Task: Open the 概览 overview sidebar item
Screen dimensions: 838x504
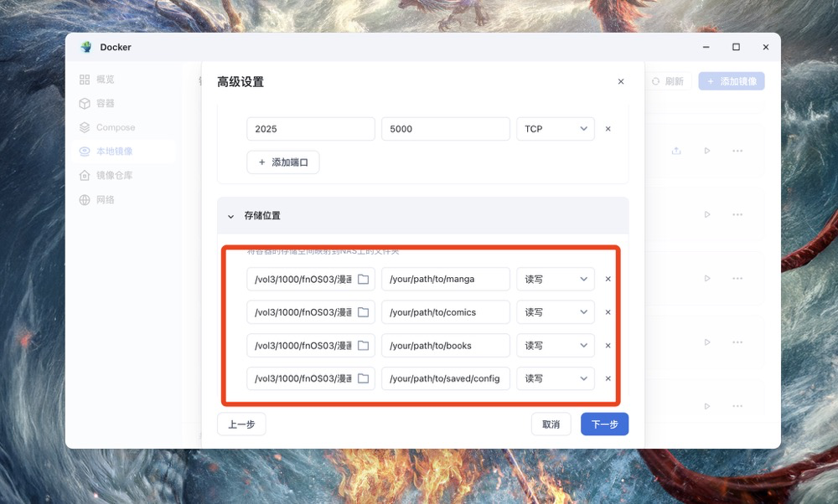Action: point(123,80)
